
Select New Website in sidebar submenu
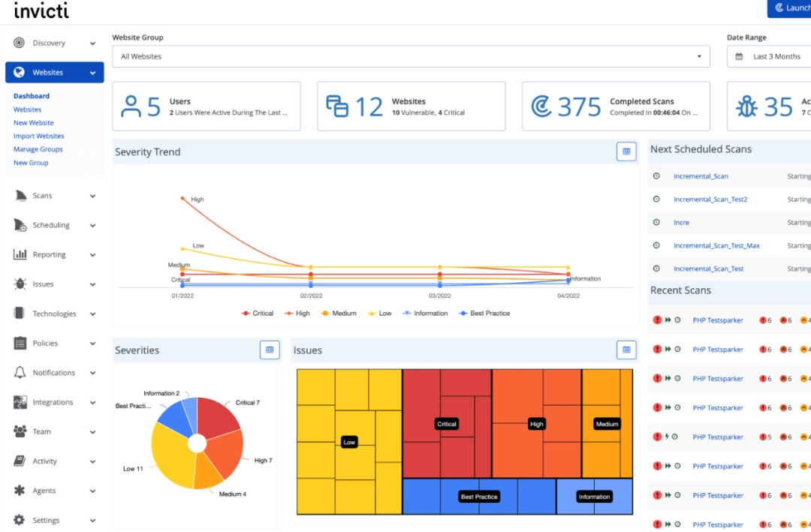point(33,123)
